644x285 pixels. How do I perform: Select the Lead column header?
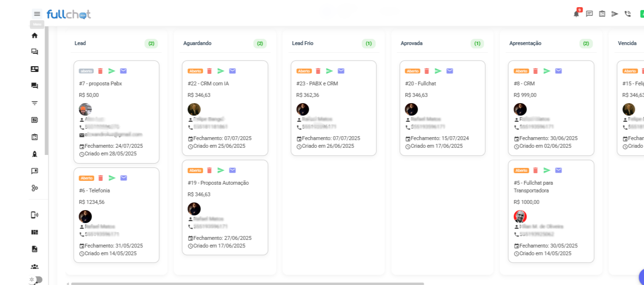coord(80,43)
